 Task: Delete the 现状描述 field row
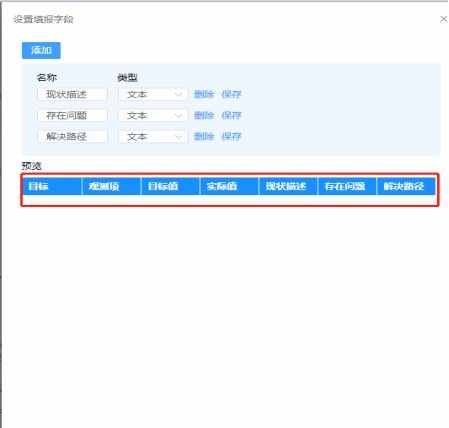click(204, 94)
